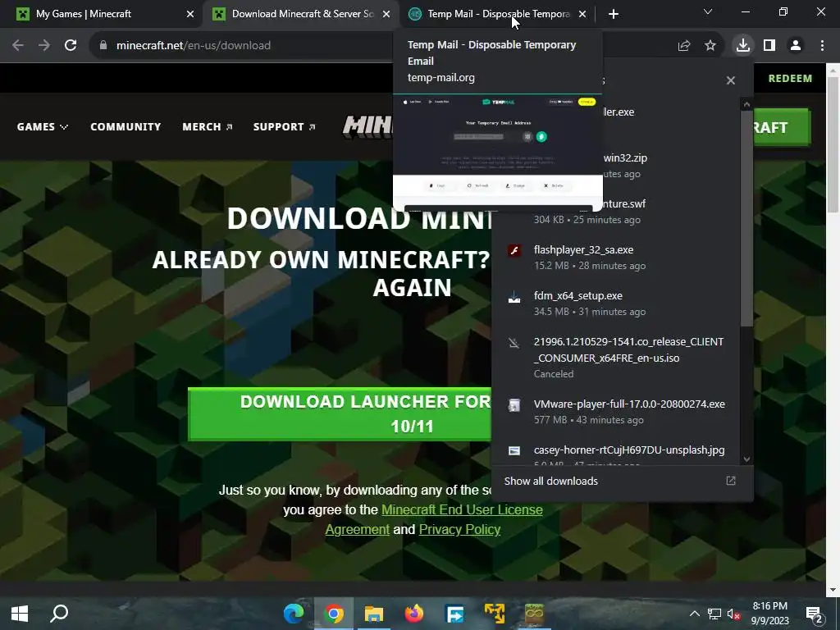Open the REDEEM link
This screenshot has width=840, height=630.
pyautogui.click(x=790, y=78)
